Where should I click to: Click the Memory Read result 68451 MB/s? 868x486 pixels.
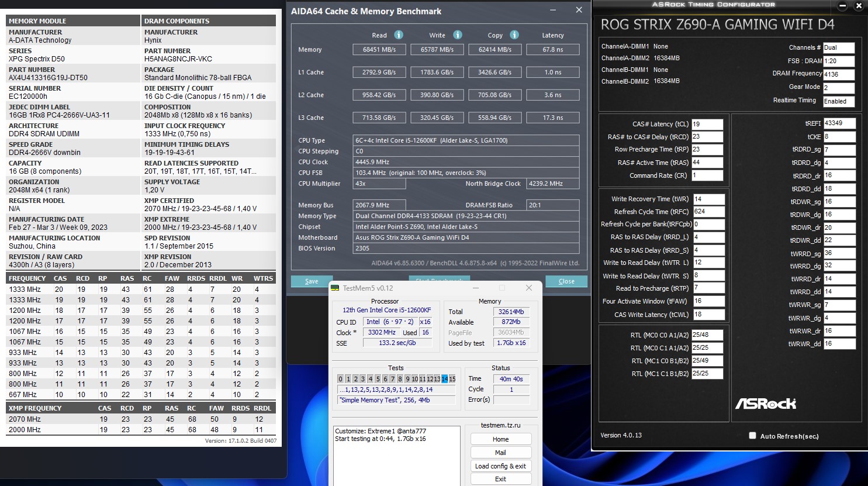[x=379, y=50]
